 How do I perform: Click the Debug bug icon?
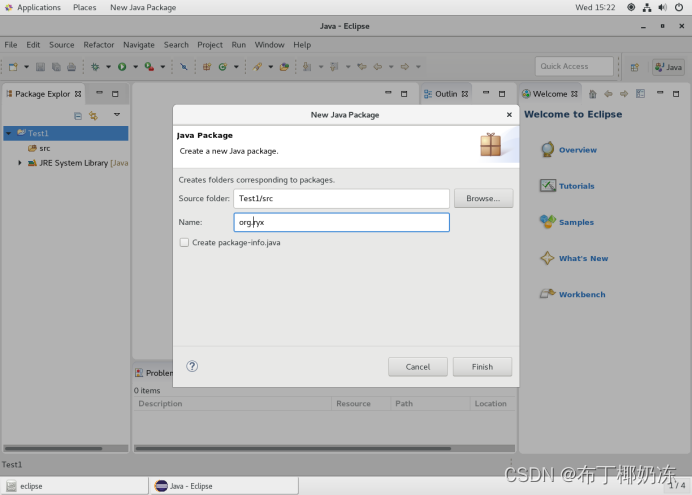point(95,67)
